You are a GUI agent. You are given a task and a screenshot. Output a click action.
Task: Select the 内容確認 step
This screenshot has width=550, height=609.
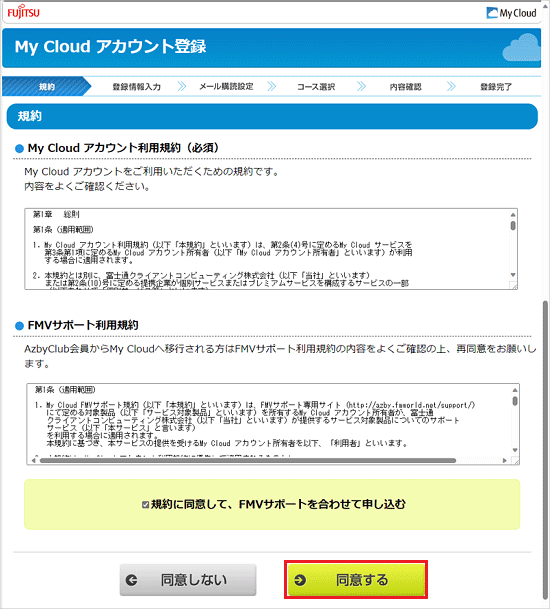(x=406, y=87)
